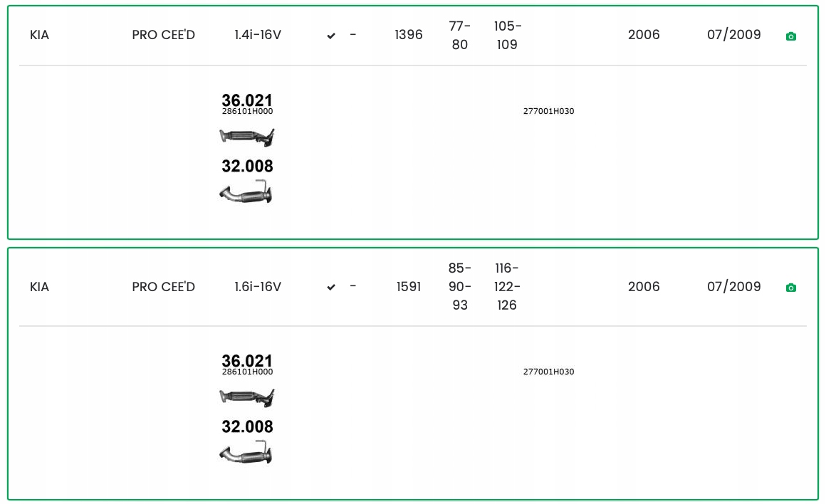Open the 32.008 pipe image under 1.6i-16V
This screenshot has width=826, height=504.
(246, 453)
